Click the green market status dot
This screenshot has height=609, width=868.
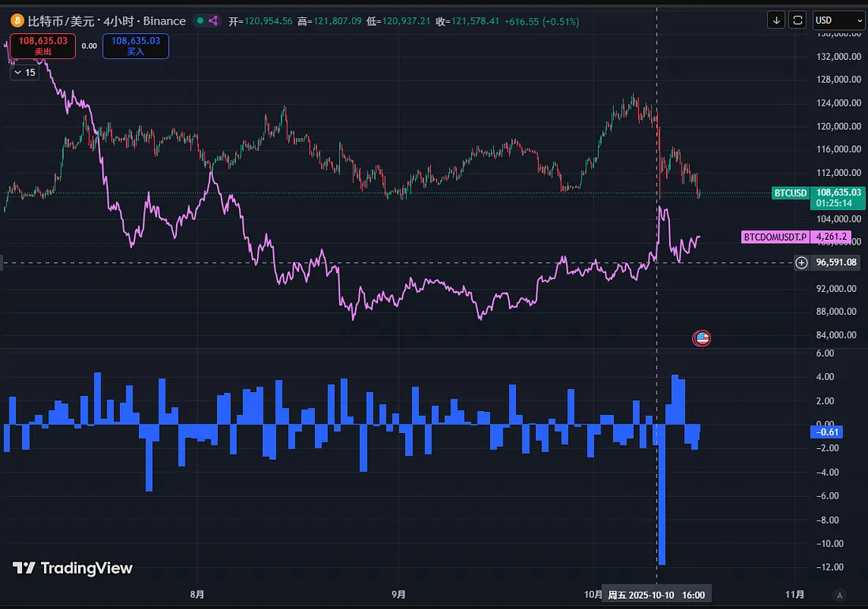tap(200, 21)
